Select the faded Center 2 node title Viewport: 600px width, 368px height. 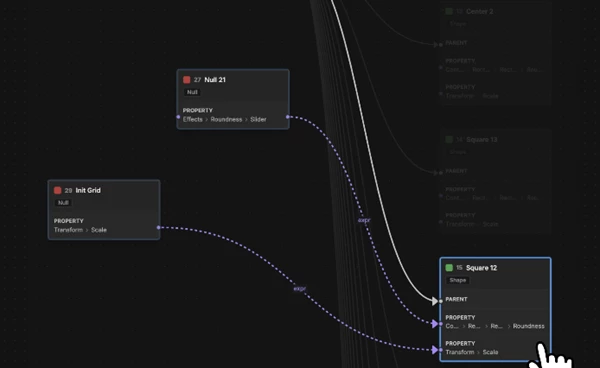[479, 11]
